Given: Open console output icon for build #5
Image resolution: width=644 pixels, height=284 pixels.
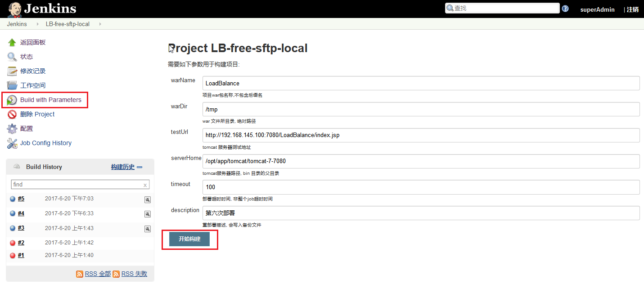Looking at the screenshot, I should point(148,200).
